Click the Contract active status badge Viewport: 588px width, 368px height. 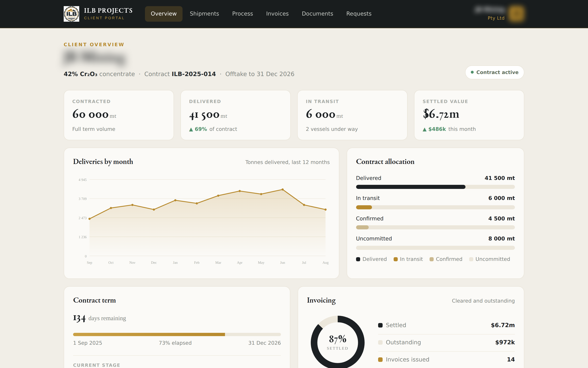pos(494,72)
